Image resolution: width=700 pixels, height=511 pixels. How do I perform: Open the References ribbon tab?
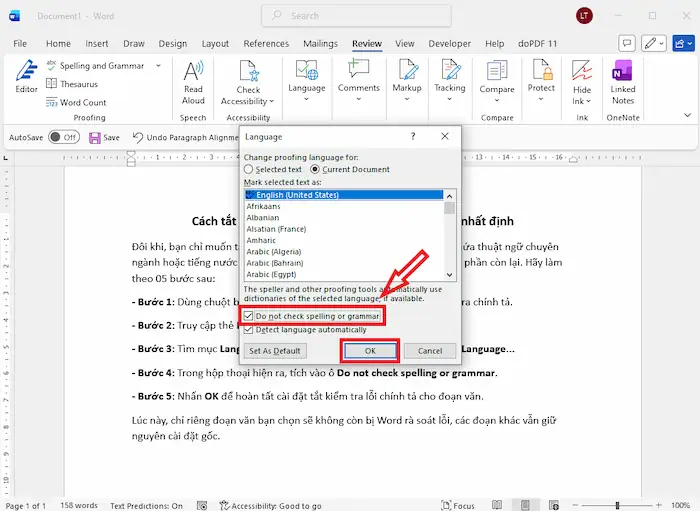(266, 44)
